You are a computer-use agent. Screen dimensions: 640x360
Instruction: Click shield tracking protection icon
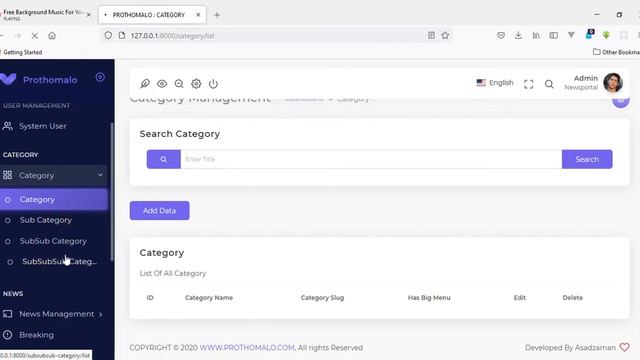108,36
